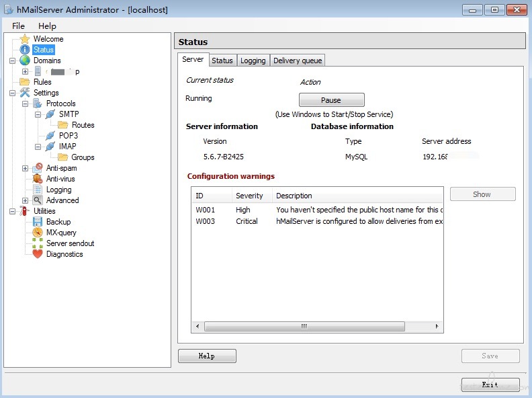Click the Welcome star icon
Image resolution: width=532 pixels, height=398 pixels.
25,39
